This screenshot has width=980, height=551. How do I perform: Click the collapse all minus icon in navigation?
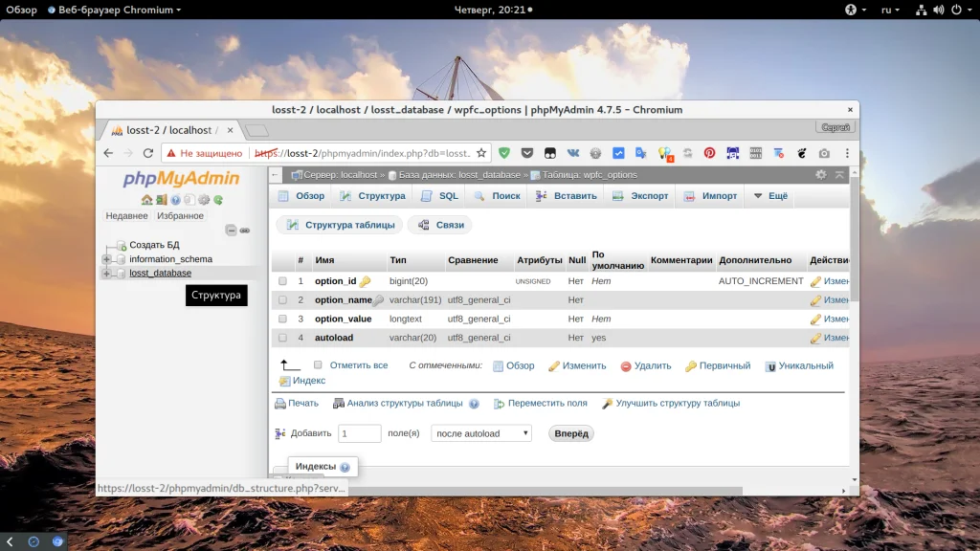tap(232, 230)
